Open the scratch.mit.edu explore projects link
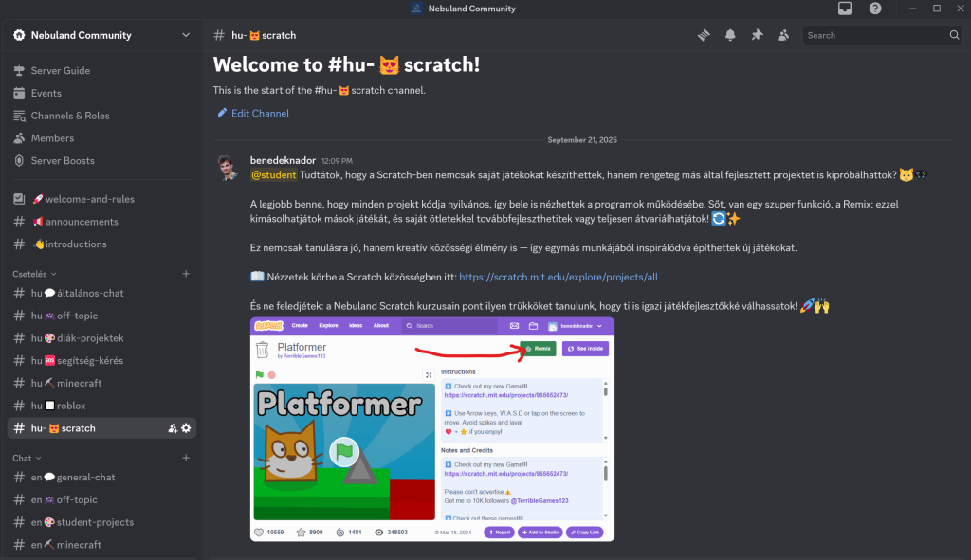This screenshot has height=560, width=971. click(558, 277)
